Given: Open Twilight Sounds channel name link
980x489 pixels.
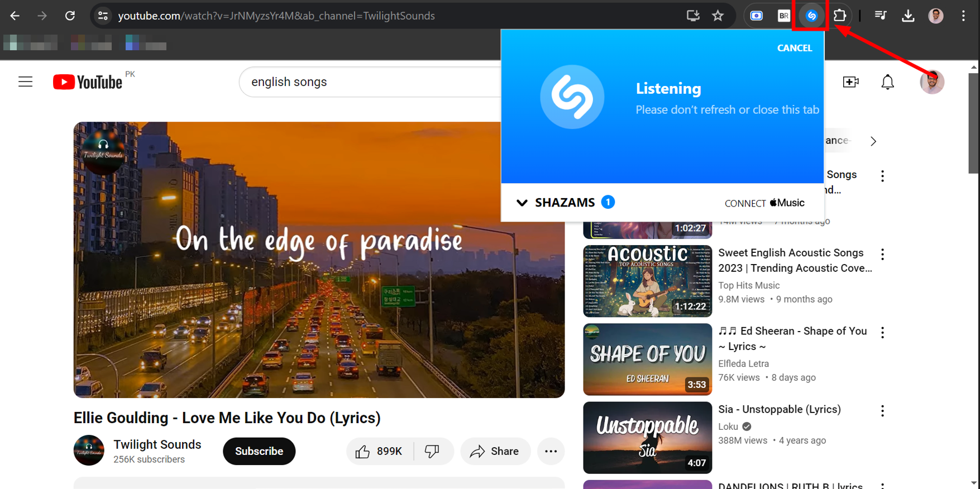Looking at the screenshot, I should pos(157,444).
